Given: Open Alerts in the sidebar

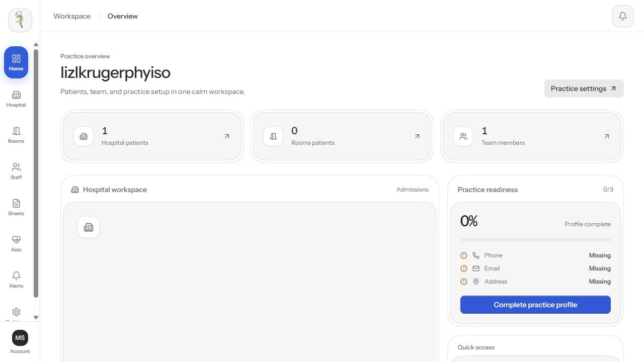Looking at the screenshot, I should pos(16,280).
